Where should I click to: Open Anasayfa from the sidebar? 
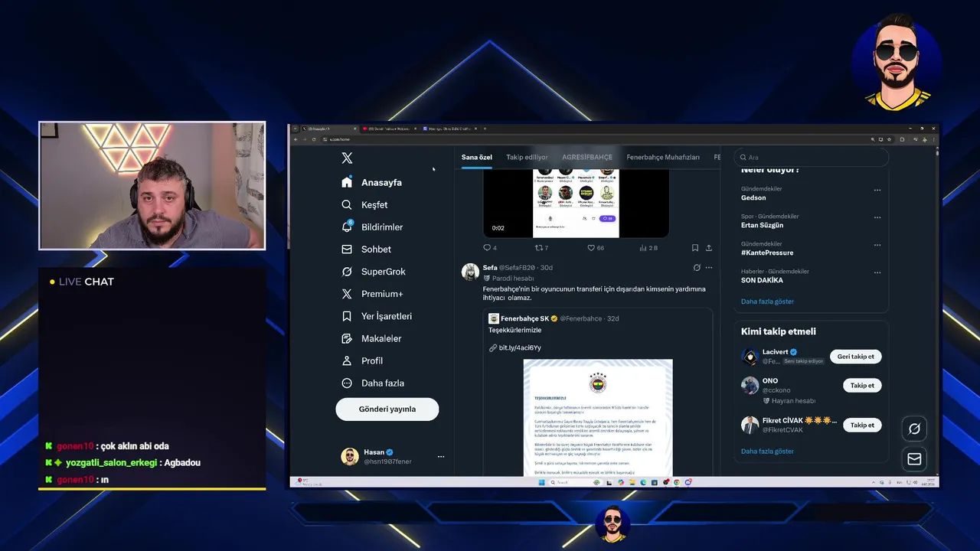click(371, 182)
